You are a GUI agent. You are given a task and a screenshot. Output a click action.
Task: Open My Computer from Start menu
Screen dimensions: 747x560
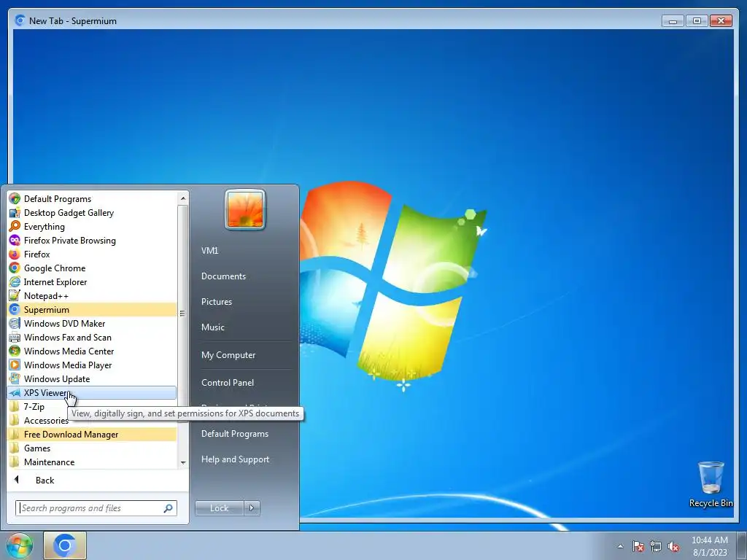[228, 355]
